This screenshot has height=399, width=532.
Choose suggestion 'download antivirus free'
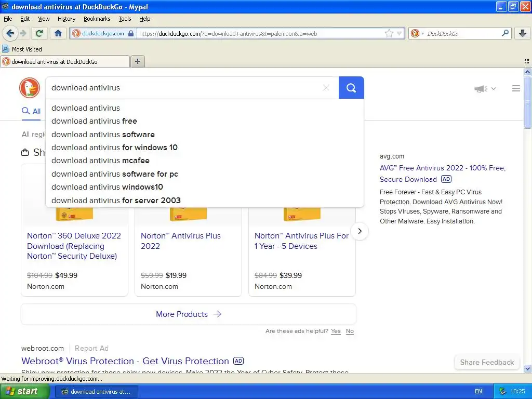(204, 121)
